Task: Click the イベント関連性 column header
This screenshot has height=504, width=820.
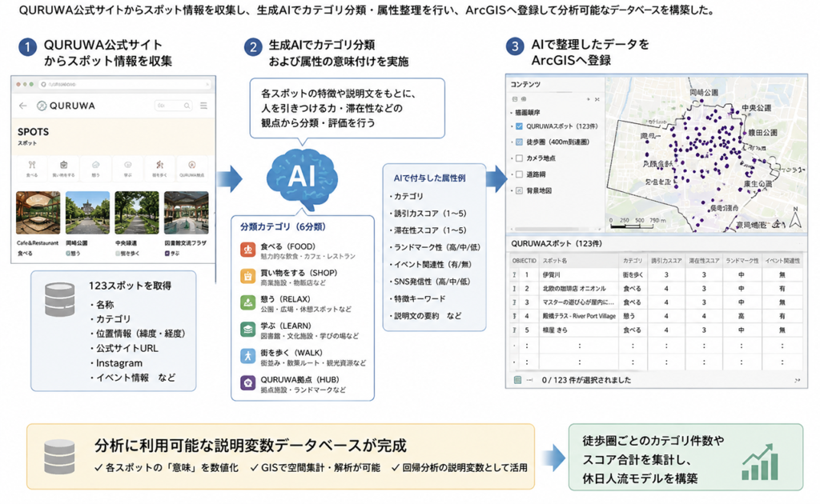Action: [x=782, y=260]
